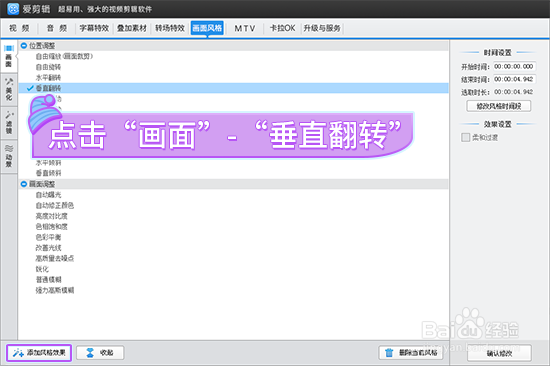Click the 开始时间 input field
This screenshot has height=366, width=550.
click(514, 66)
